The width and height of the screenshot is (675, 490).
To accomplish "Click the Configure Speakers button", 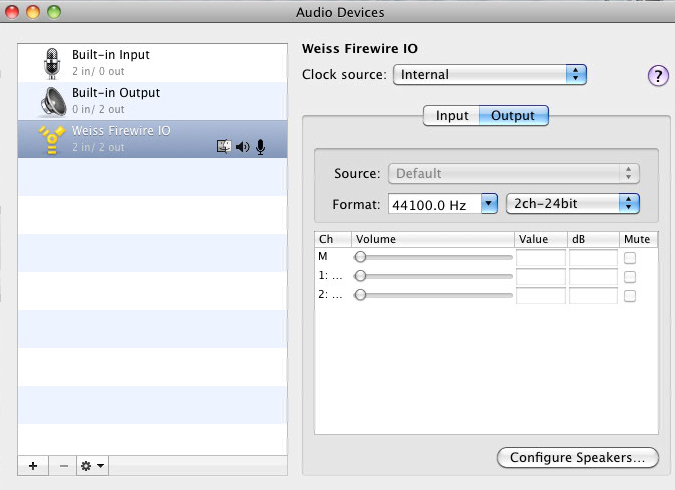I will tap(578, 457).
